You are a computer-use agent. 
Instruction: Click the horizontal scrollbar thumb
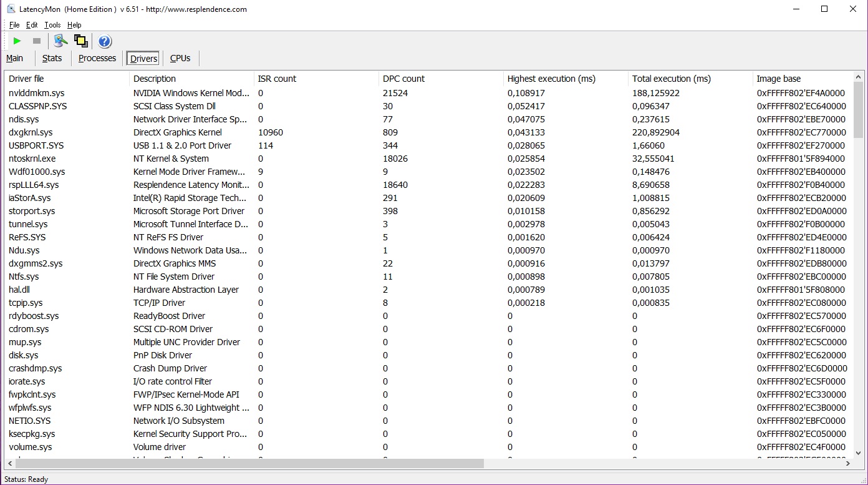tap(249, 464)
